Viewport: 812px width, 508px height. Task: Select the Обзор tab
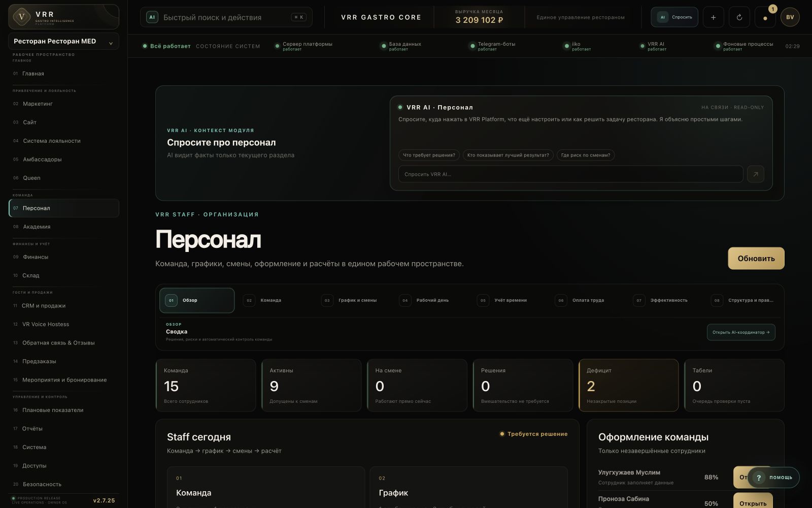[x=197, y=300]
